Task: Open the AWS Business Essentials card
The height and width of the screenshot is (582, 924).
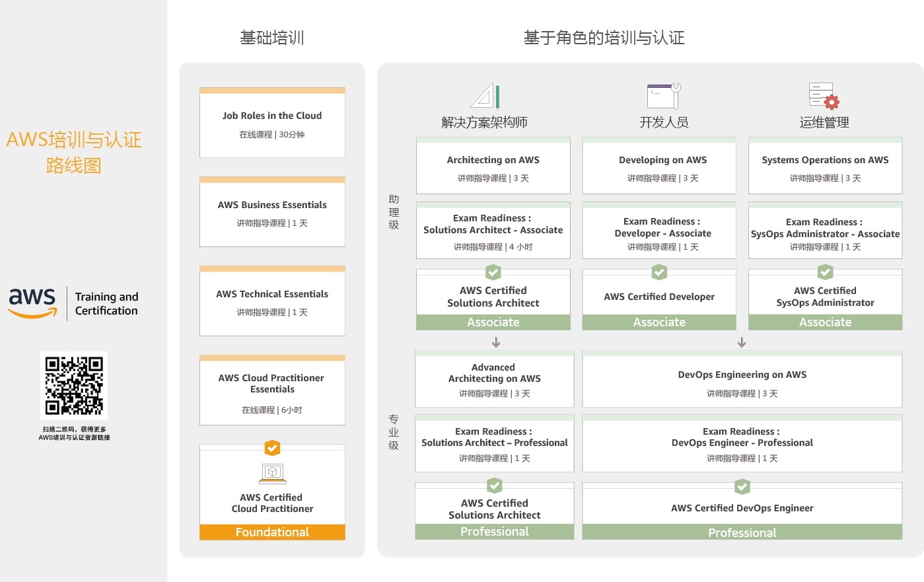Action: tap(272, 212)
